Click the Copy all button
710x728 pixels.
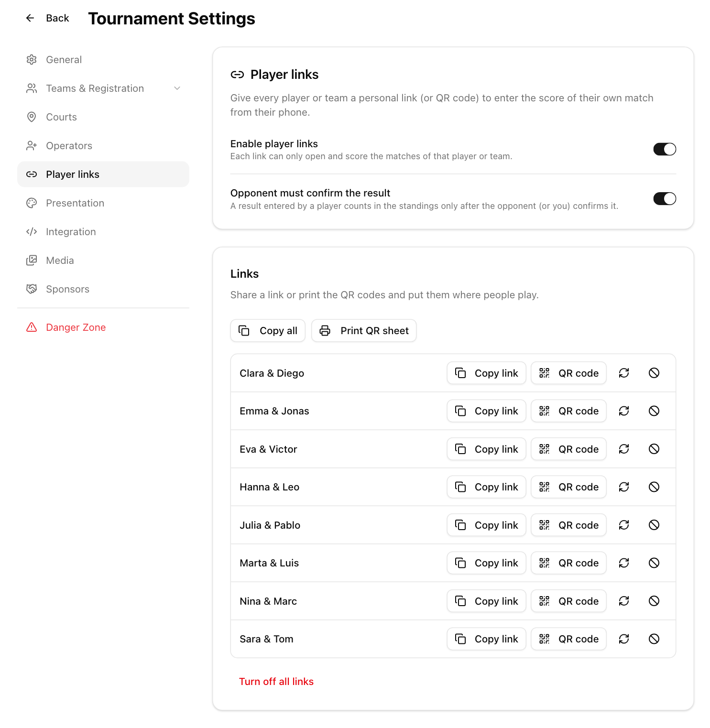pyautogui.click(x=268, y=331)
